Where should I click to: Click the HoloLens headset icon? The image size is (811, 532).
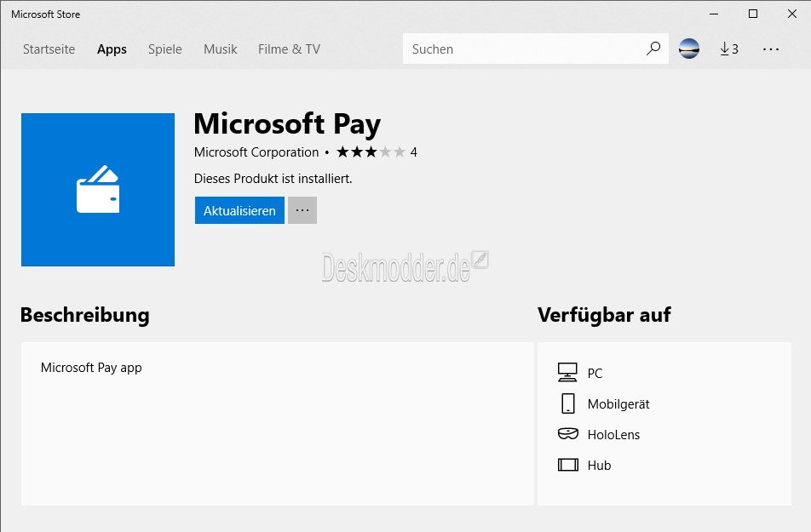(x=568, y=434)
